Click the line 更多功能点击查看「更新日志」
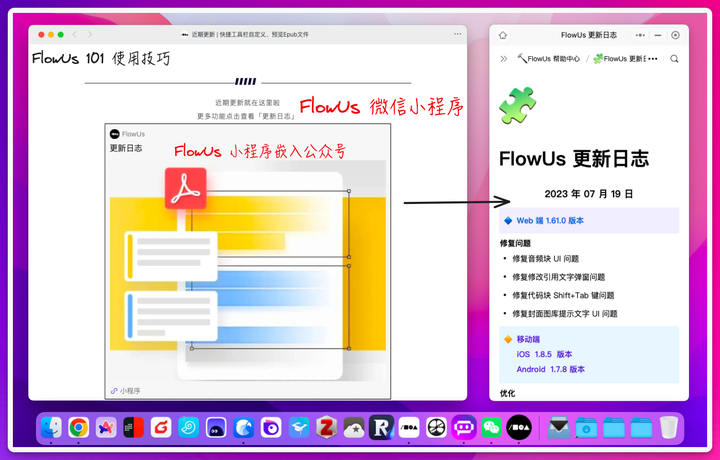The height and width of the screenshot is (460, 720). (x=246, y=116)
